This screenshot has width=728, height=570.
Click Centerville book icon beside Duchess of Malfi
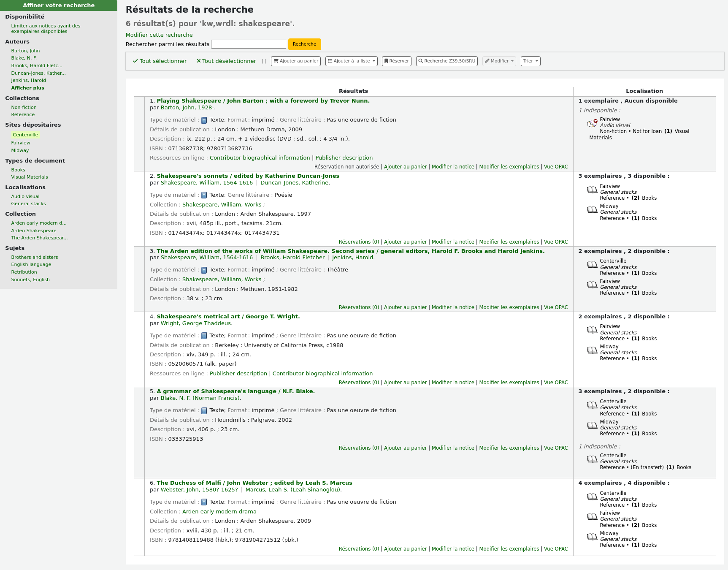592,497
